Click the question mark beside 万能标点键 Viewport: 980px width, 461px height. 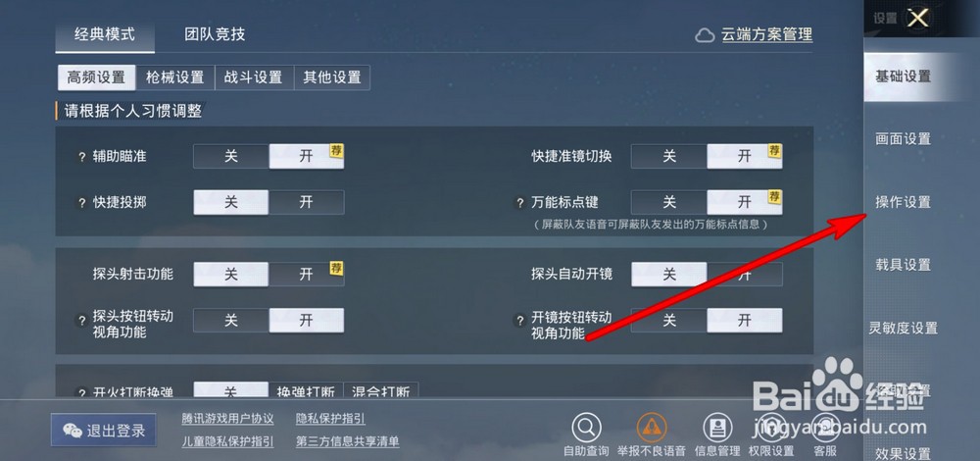pos(519,203)
